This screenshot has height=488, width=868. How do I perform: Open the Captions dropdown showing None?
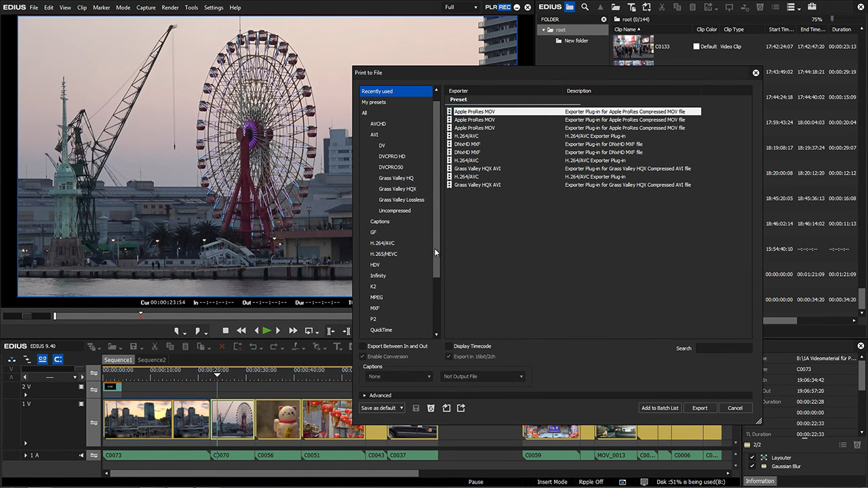[399, 376]
